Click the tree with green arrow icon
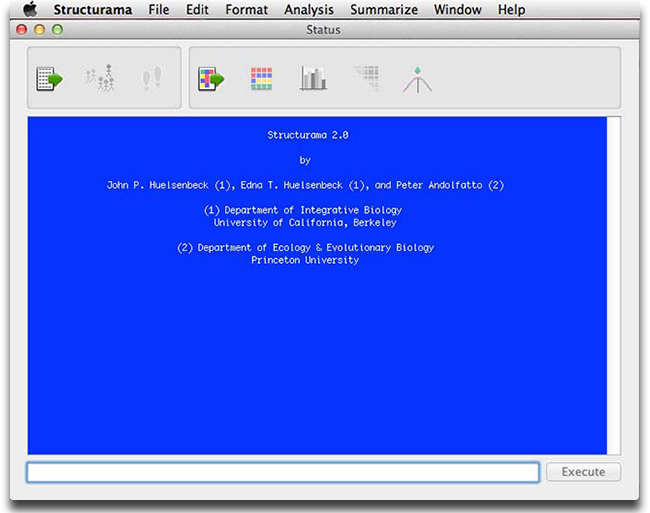The height and width of the screenshot is (513, 650). pyautogui.click(x=417, y=78)
